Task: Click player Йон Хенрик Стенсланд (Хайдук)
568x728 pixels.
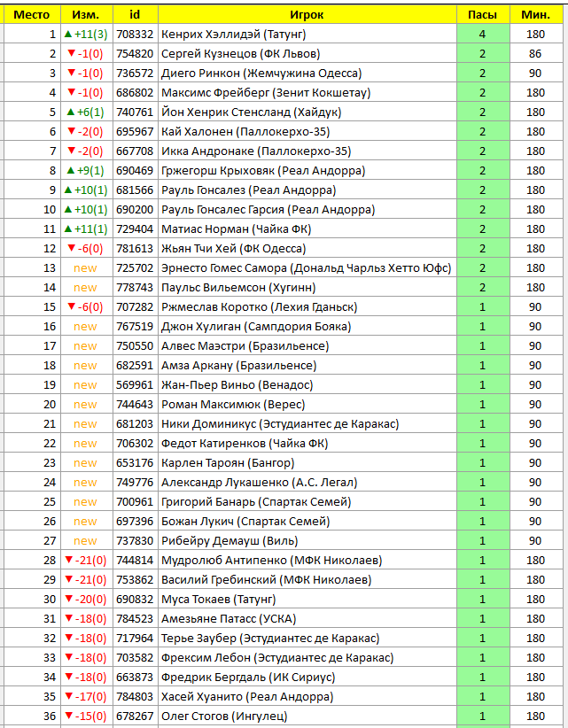Action: click(252, 112)
